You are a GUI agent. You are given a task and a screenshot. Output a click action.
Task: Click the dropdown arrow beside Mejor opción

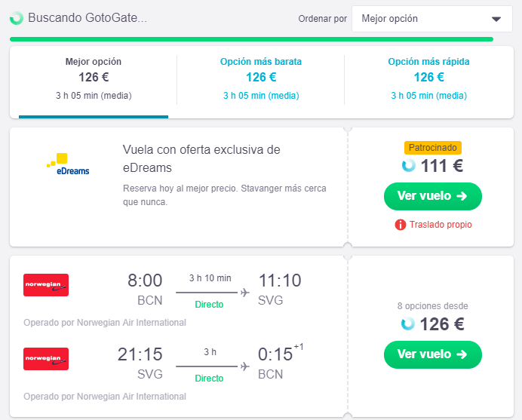[x=496, y=19]
